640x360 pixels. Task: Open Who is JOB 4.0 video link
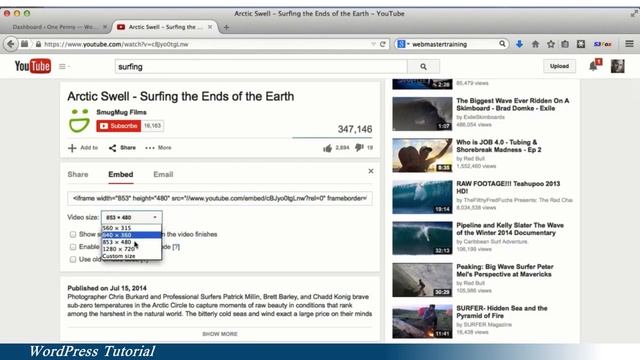(x=499, y=146)
